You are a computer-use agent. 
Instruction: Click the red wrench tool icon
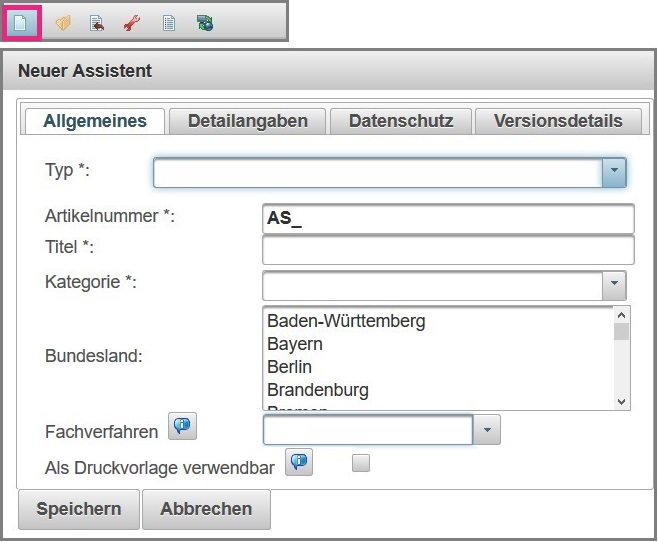132,23
